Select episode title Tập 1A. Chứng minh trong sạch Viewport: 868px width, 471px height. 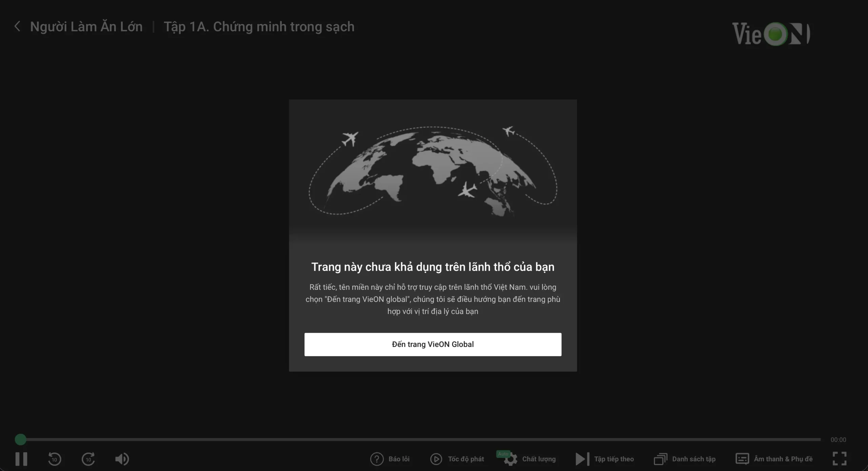click(259, 26)
